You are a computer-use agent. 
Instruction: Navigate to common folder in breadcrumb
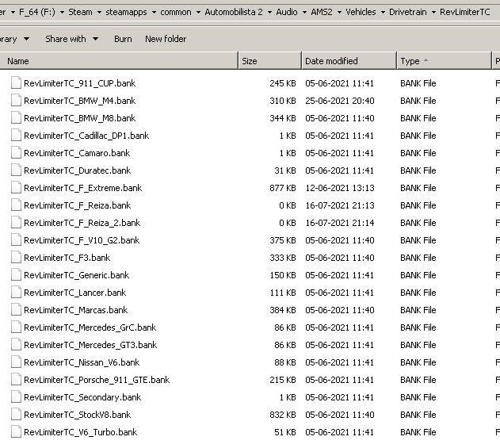(176, 12)
